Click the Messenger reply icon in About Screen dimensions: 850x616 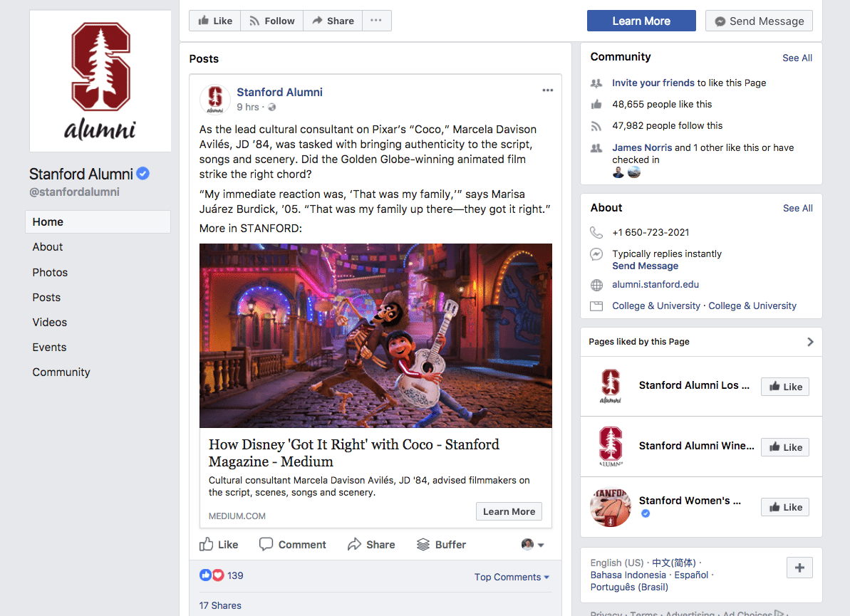tap(596, 254)
